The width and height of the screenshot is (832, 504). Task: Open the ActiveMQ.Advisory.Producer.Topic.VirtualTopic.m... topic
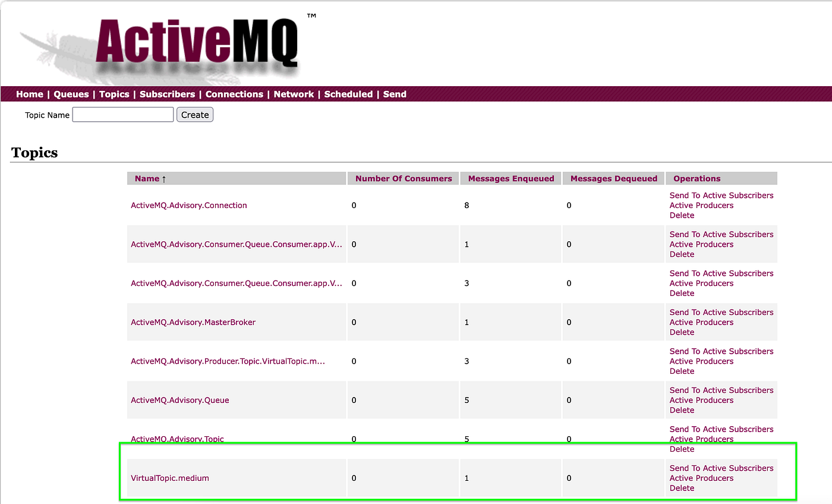pos(228,361)
